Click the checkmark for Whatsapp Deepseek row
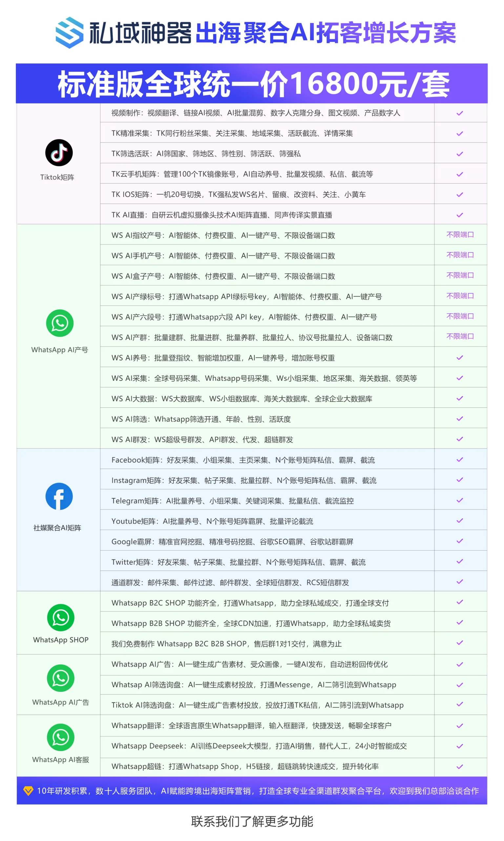The height and width of the screenshot is (841, 504). point(459,746)
